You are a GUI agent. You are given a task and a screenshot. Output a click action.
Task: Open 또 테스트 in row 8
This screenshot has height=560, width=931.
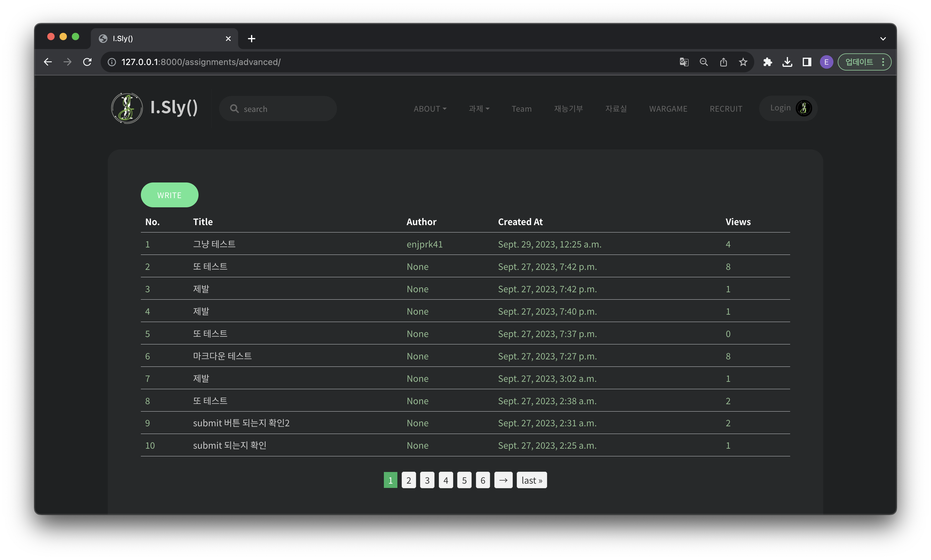pyautogui.click(x=210, y=401)
